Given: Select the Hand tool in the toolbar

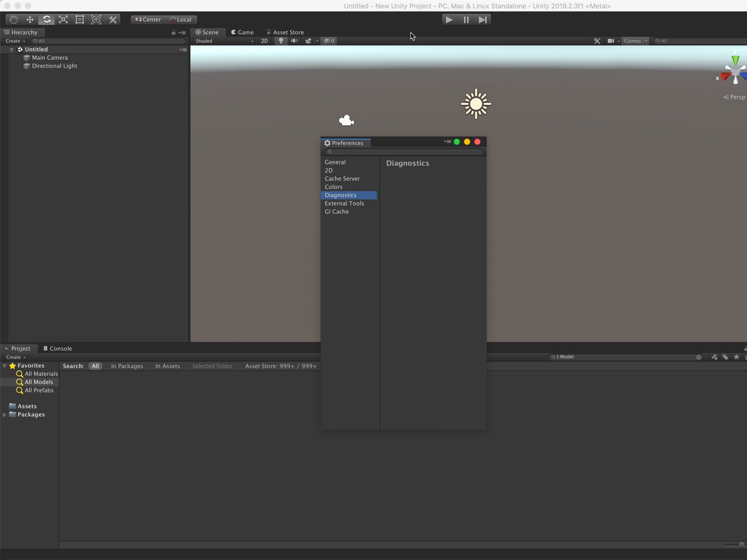Looking at the screenshot, I should coord(13,19).
